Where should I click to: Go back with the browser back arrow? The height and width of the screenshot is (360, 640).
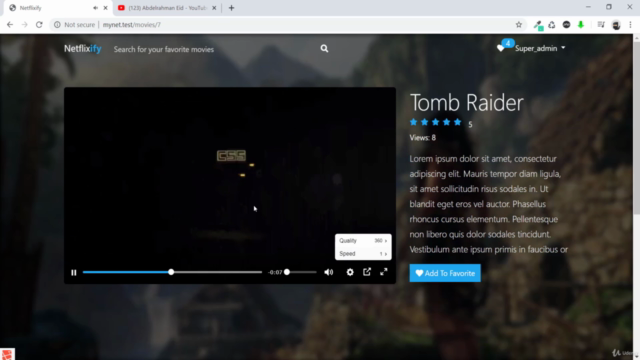pyautogui.click(x=10, y=25)
